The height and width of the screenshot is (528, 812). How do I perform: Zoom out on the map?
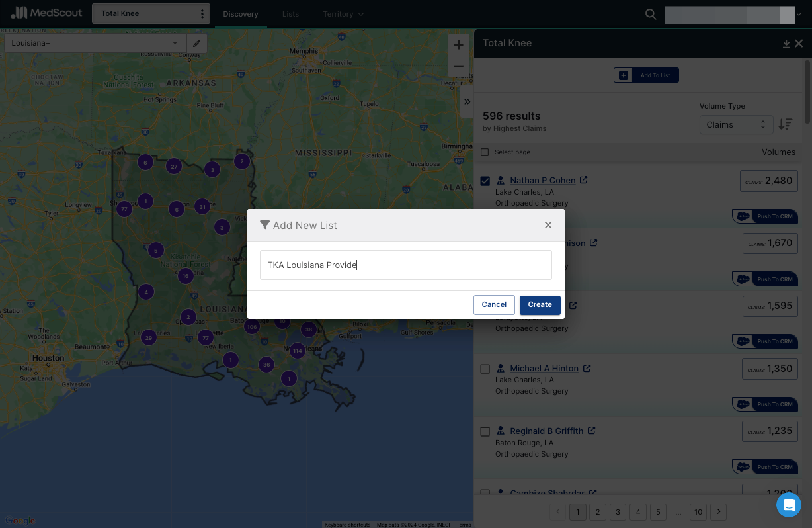click(458, 66)
